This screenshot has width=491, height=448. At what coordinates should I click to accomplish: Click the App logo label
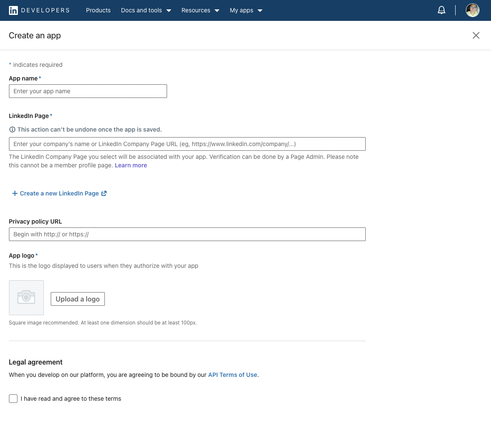click(x=21, y=256)
